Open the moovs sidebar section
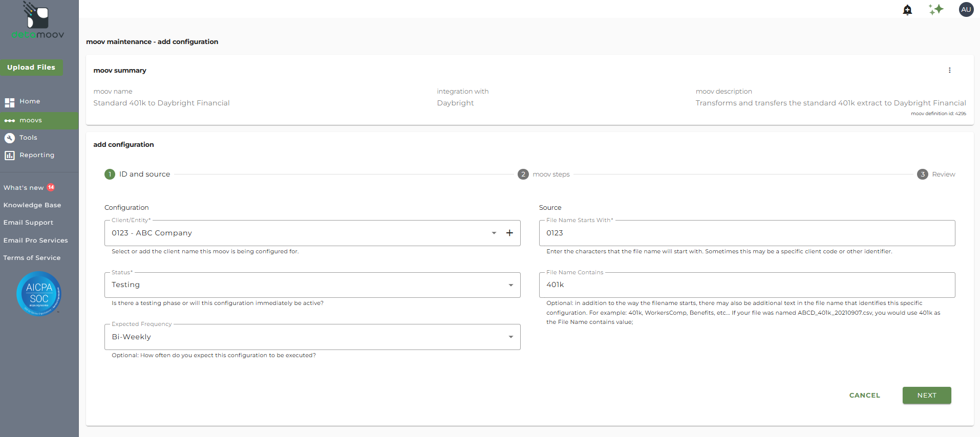This screenshot has height=437, width=980. point(31,121)
